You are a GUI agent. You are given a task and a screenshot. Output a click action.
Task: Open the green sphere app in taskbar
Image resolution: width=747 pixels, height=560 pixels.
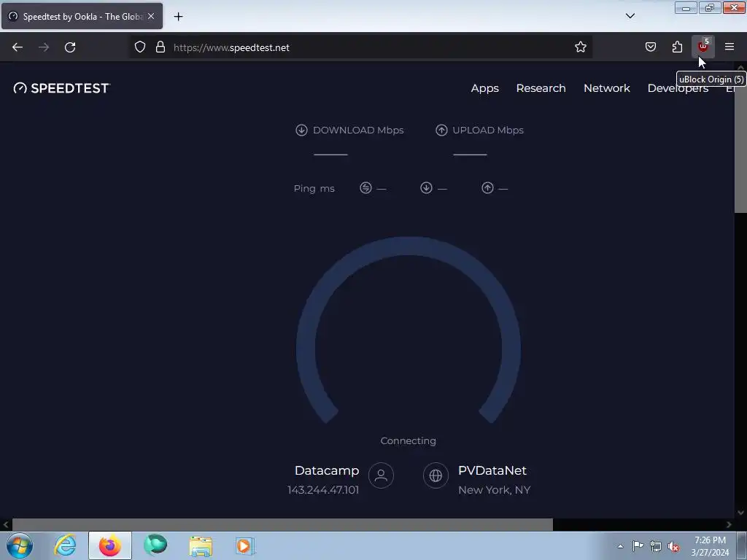tap(155, 545)
